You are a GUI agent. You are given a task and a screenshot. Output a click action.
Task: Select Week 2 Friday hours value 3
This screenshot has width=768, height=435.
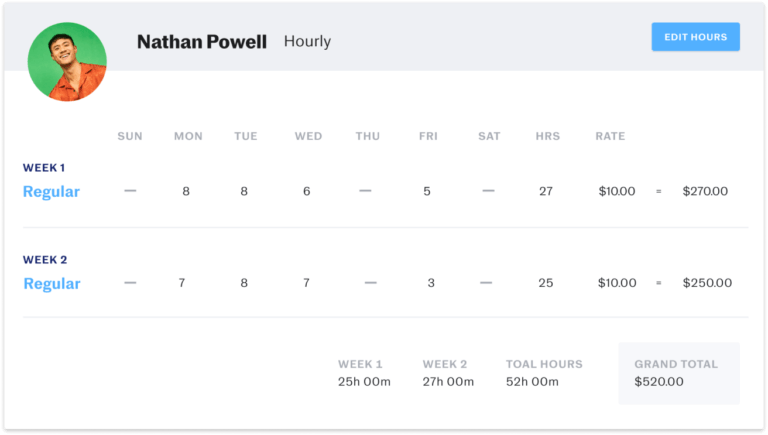tap(431, 283)
